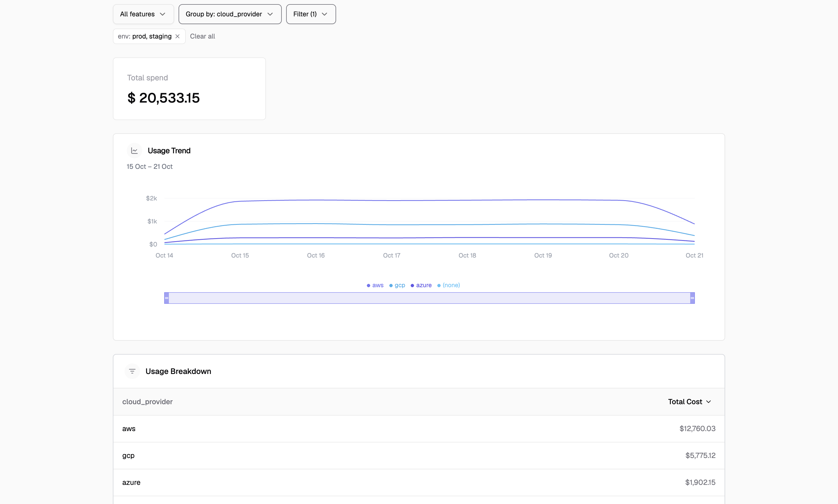The image size is (838, 504).
Task: Toggle the gcp legend series
Action: (397, 285)
